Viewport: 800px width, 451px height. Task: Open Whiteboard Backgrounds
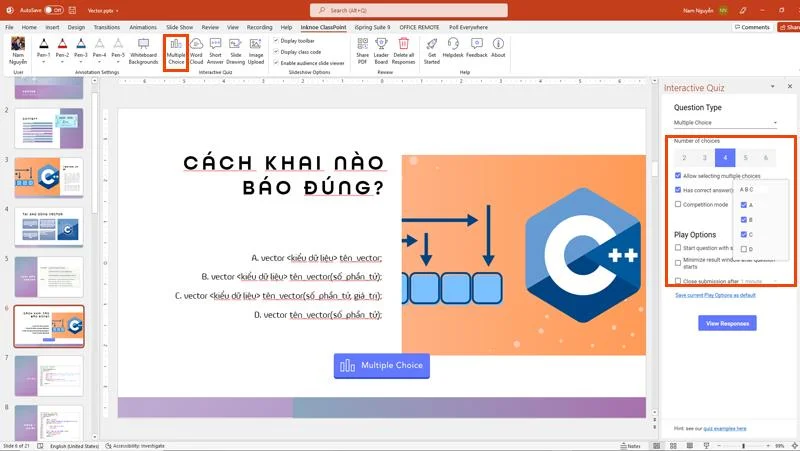coord(143,51)
